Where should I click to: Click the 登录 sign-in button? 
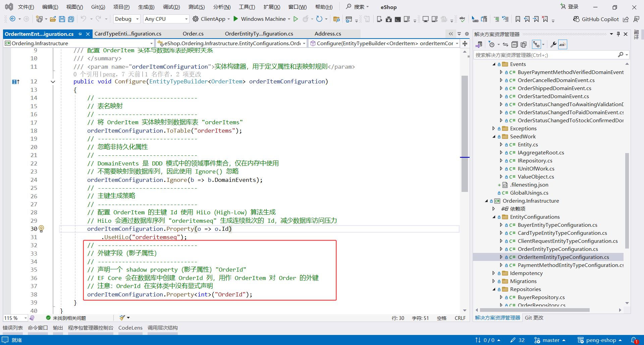[x=569, y=7]
